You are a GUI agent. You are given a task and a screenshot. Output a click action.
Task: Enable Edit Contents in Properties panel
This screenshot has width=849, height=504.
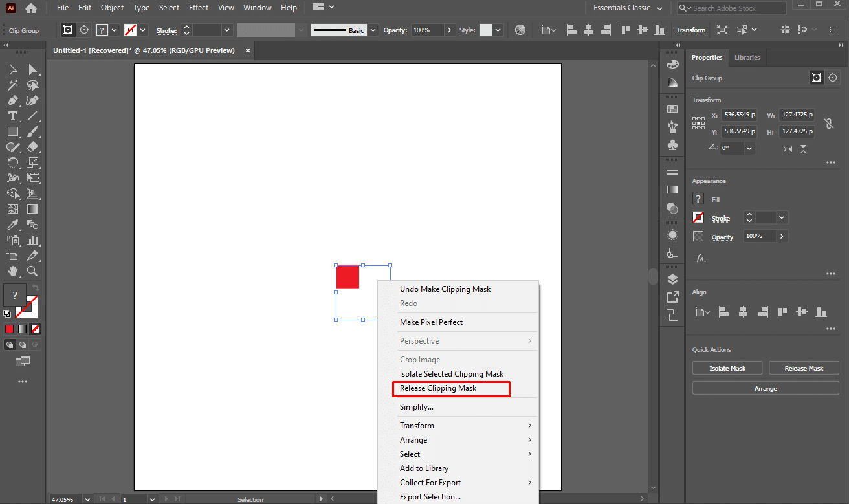pos(833,78)
